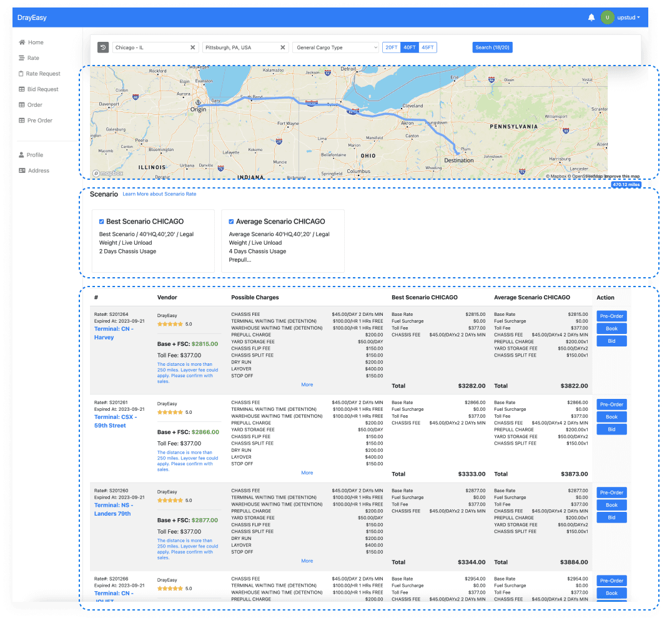Clear the Chicago - IL origin field
Screen dimensions: 672x628
click(x=192, y=47)
